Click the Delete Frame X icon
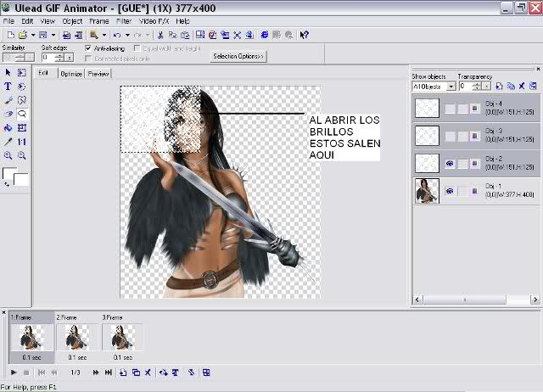Image resolution: width=543 pixels, height=392 pixels. [x=148, y=372]
